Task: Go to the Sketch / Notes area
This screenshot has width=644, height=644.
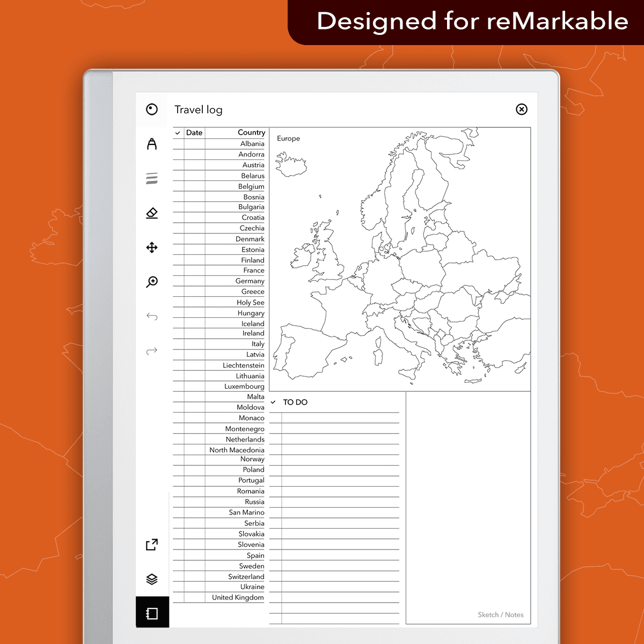Action: 501,615
